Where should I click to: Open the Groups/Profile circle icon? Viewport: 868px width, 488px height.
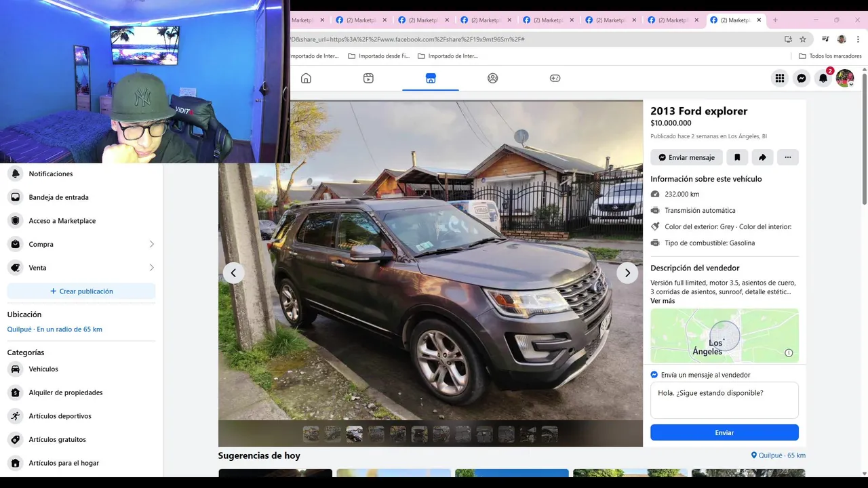click(x=493, y=78)
